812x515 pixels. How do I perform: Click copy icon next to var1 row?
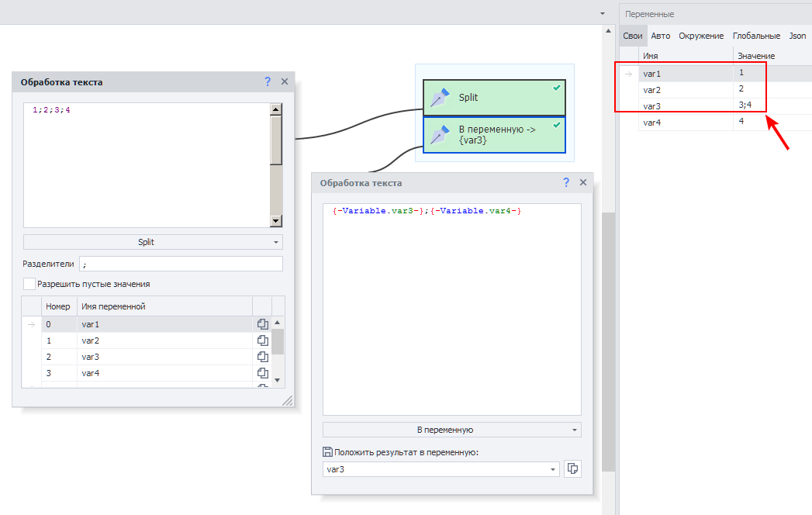coord(262,324)
